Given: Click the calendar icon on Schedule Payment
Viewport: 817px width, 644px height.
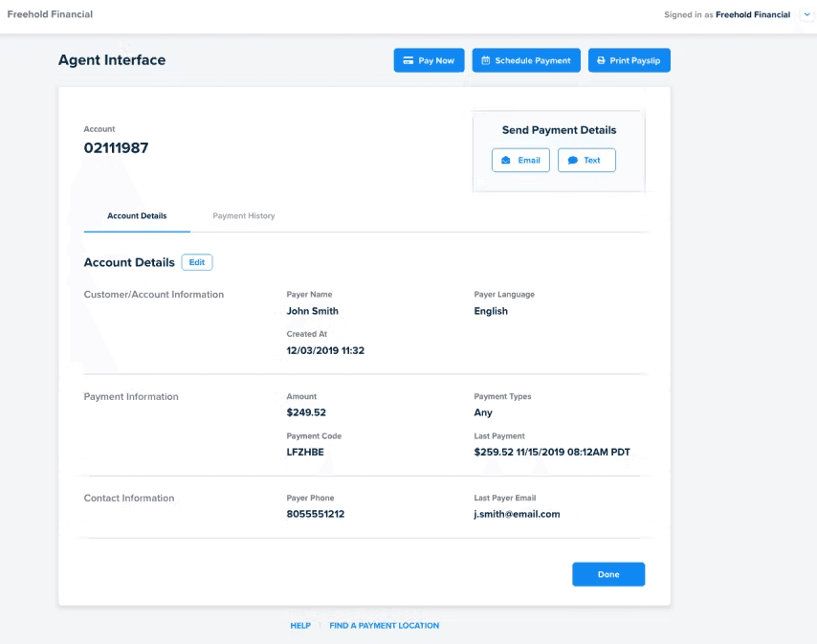Looking at the screenshot, I should (x=486, y=60).
